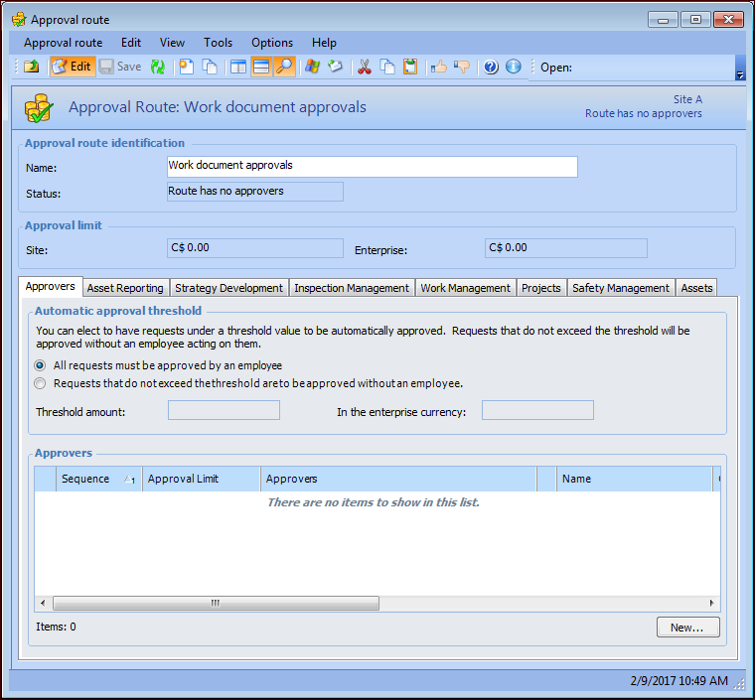The image size is (755, 700).
Task: Click the paste clipboard icon
Action: tap(409, 67)
